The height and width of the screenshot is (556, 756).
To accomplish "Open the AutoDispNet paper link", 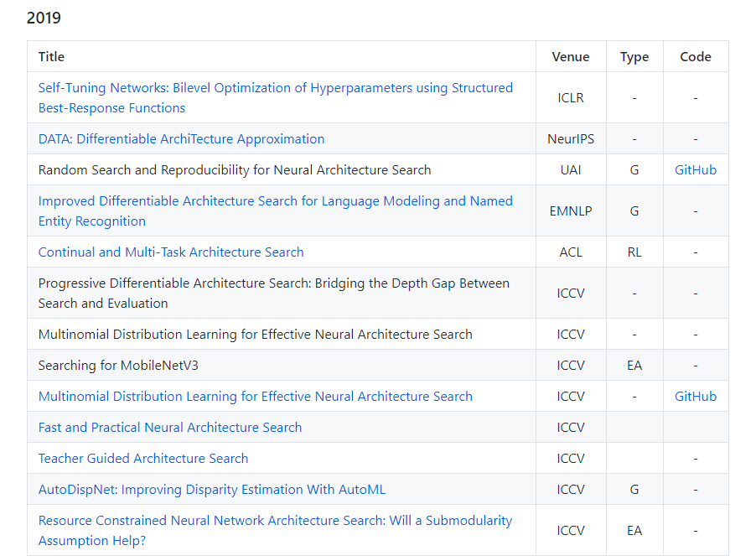I will (x=212, y=490).
